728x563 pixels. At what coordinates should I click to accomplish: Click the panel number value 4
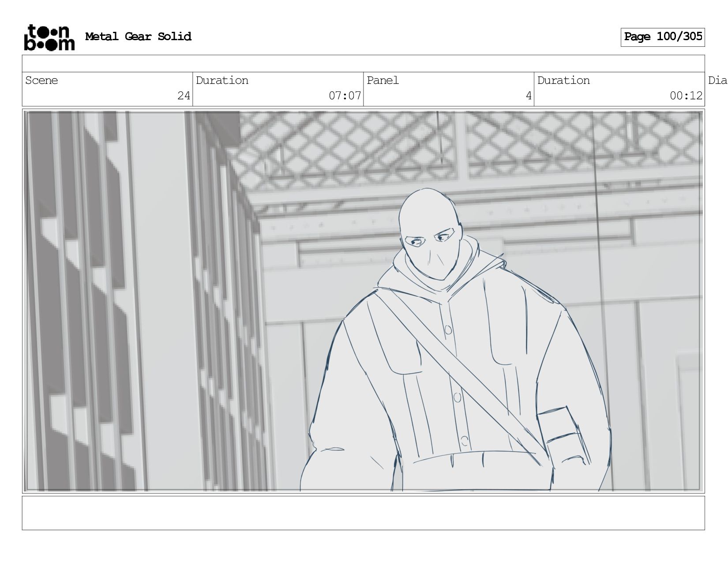click(529, 96)
